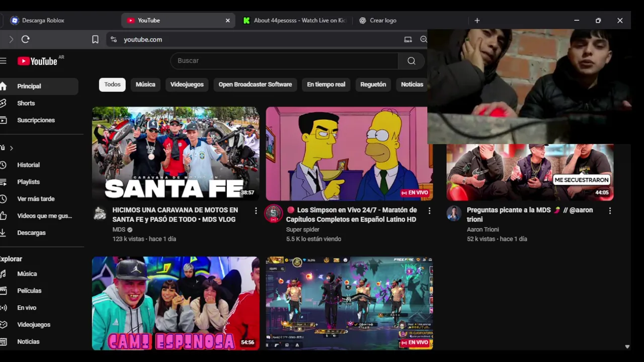Viewport: 644px width, 362px height.
Task: Open the Free Fire live stream thumbnail
Action: 349,303
